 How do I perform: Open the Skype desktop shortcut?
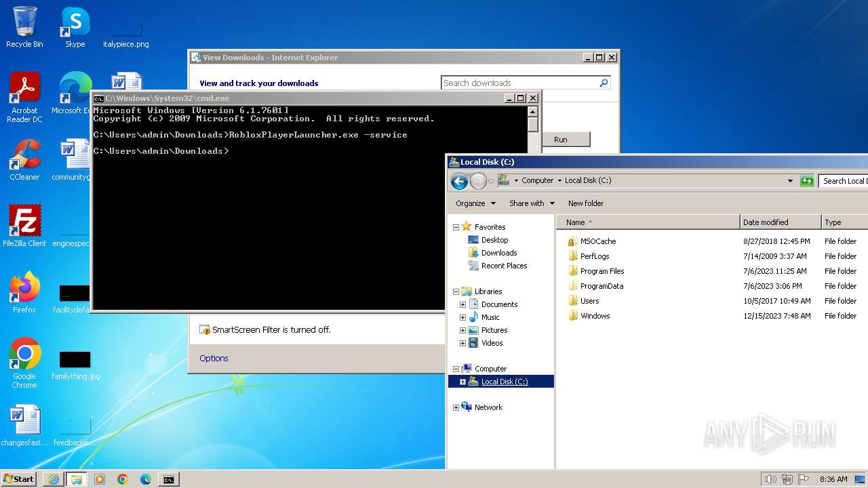click(75, 27)
